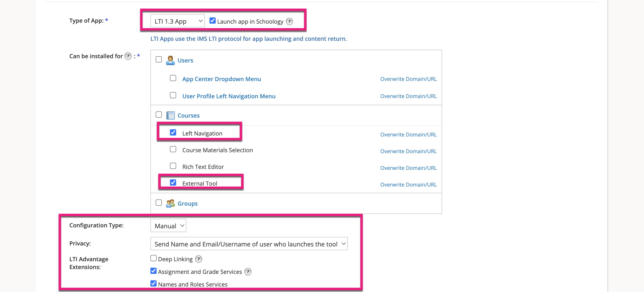The image size is (644, 292).
Task: Click Assignment and Grade Services label
Action: point(200,272)
